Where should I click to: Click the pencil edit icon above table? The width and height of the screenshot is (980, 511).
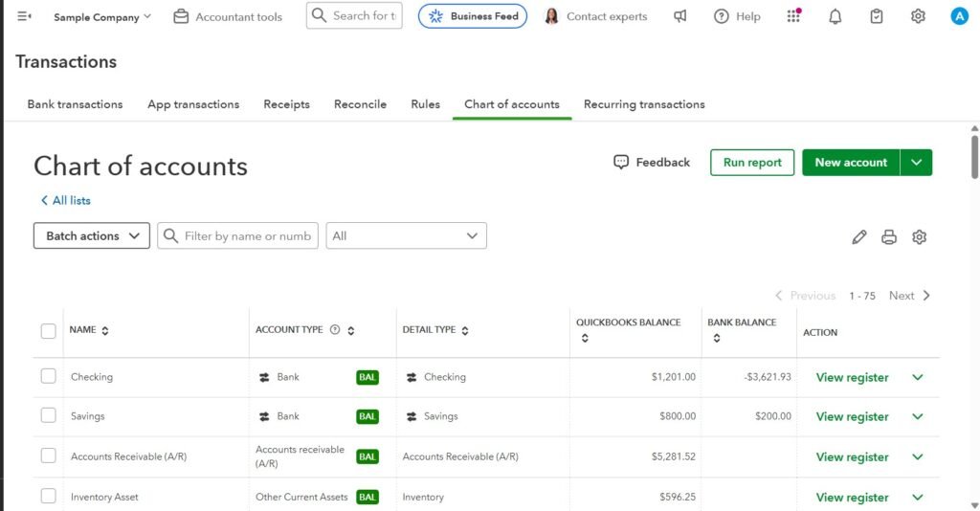[x=858, y=237]
